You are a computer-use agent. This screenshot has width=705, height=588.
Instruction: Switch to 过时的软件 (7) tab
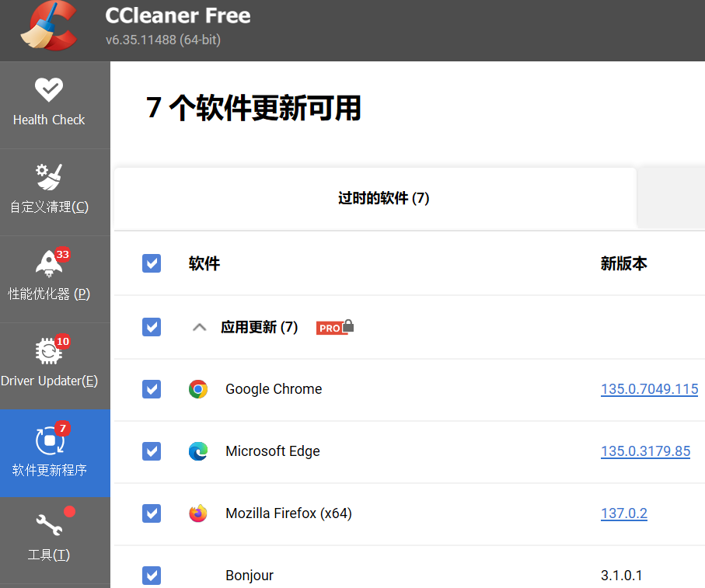pyautogui.click(x=375, y=198)
